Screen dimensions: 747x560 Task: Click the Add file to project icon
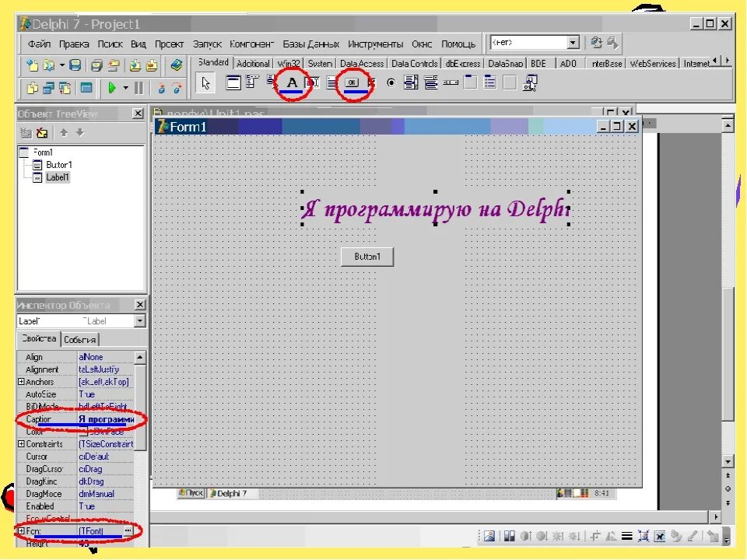coord(135,65)
